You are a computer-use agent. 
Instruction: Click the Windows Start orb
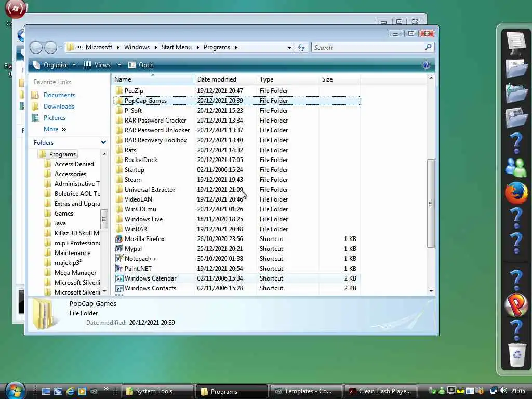pos(15,391)
